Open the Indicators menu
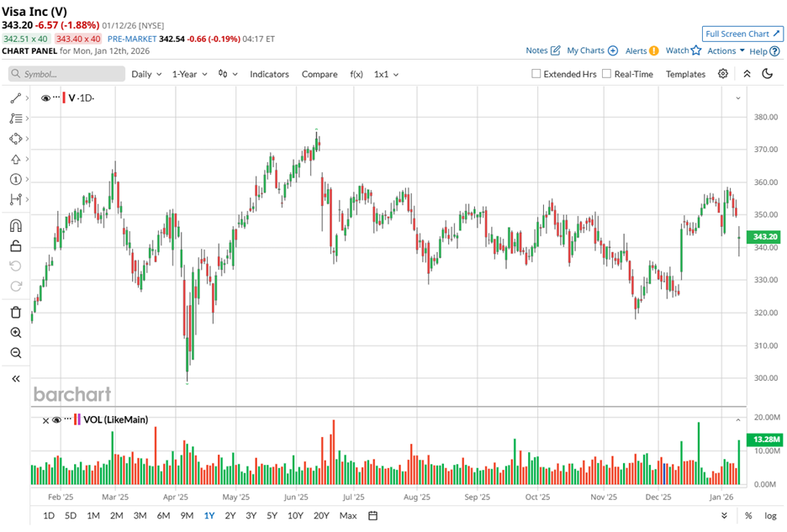This screenshot has width=787, height=532. pyautogui.click(x=270, y=74)
